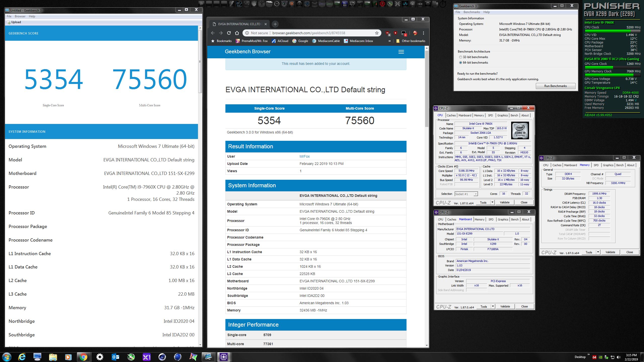Click the Chrome home icon
Screen dimensions: 644x362
click(237, 33)
